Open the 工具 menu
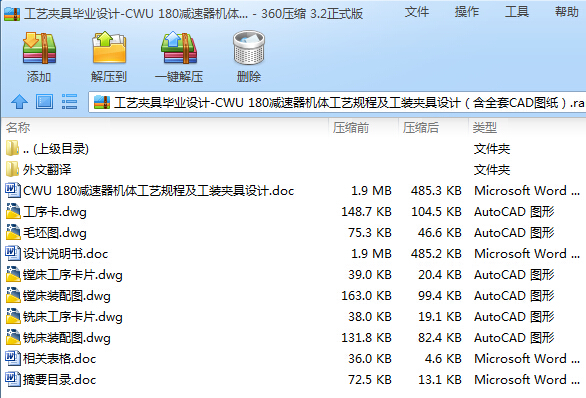This screenshot has height=398, width=586. point(517,12)
